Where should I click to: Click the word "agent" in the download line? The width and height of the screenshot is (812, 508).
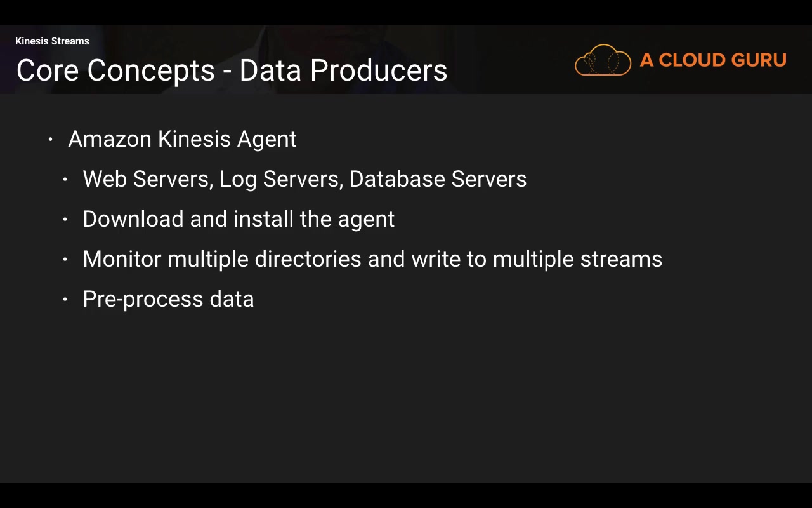tap(366, 220)
